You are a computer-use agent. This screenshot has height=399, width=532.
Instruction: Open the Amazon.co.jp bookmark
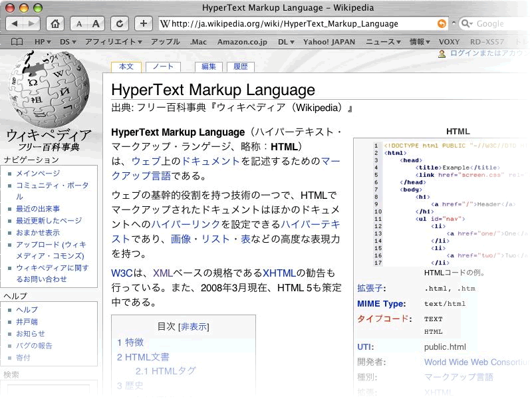(242, 42)
